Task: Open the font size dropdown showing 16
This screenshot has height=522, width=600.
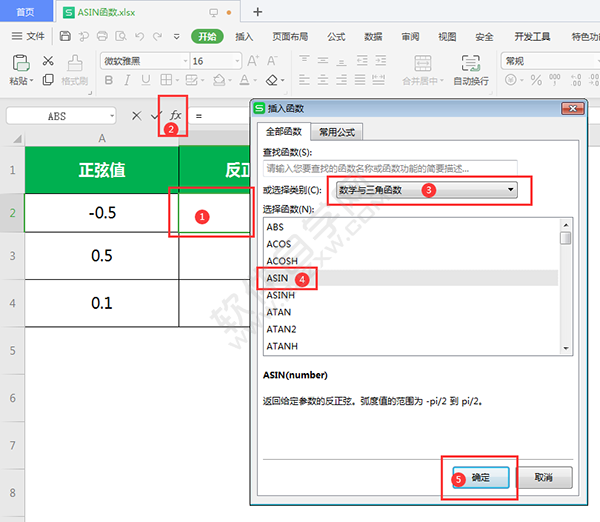Action: (x=237, y=61)
